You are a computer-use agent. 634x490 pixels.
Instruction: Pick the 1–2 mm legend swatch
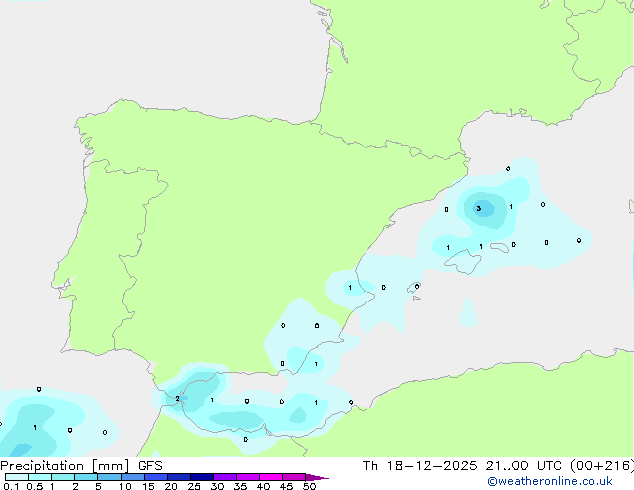tap(63, 477)
